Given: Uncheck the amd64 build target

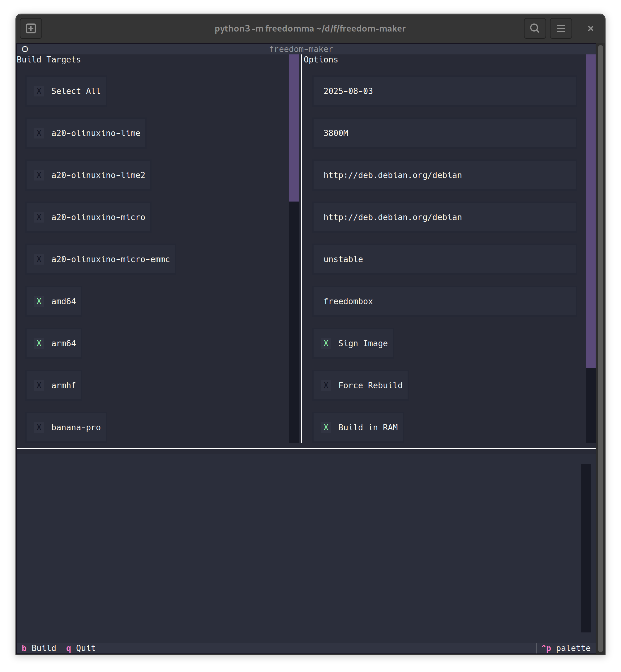Looking at the screenshot, I should click(54, 301).
